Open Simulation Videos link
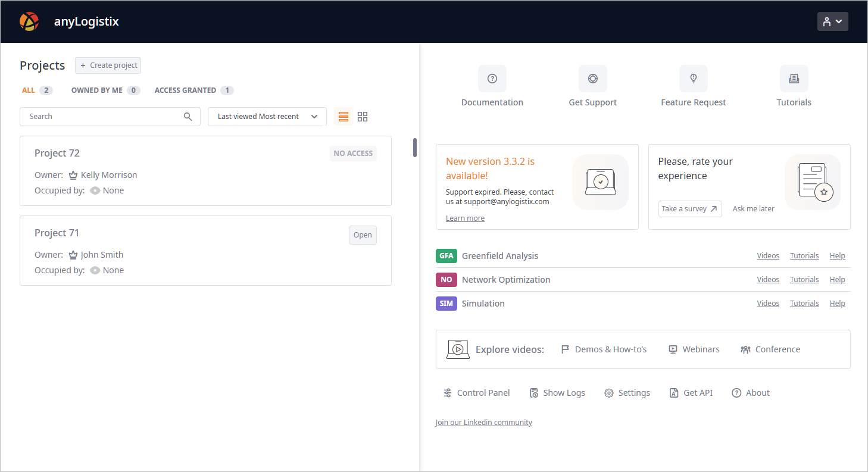The width and height of the screenshot is (868, 472). 768,304
